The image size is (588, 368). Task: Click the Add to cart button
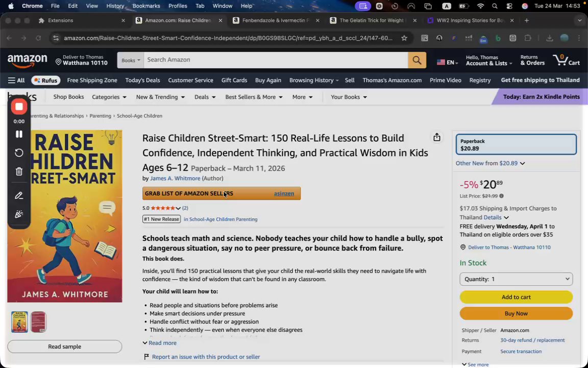coord(516,297)
